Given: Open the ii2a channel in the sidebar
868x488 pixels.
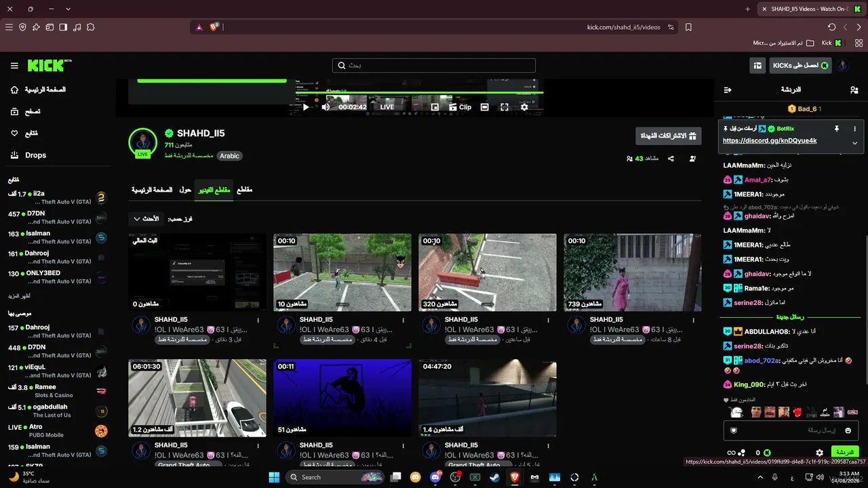Looking at the screenshot, I should coord(58,197).
